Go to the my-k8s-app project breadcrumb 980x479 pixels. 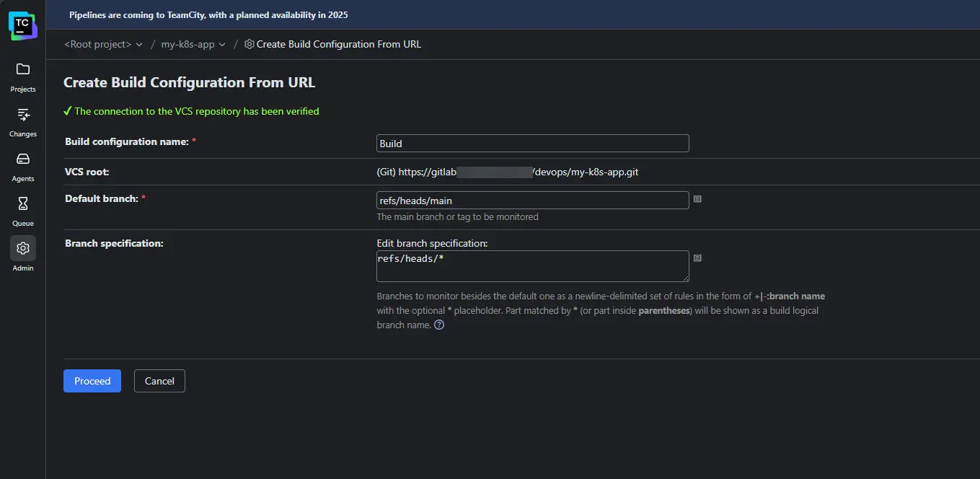pos(187,45)
